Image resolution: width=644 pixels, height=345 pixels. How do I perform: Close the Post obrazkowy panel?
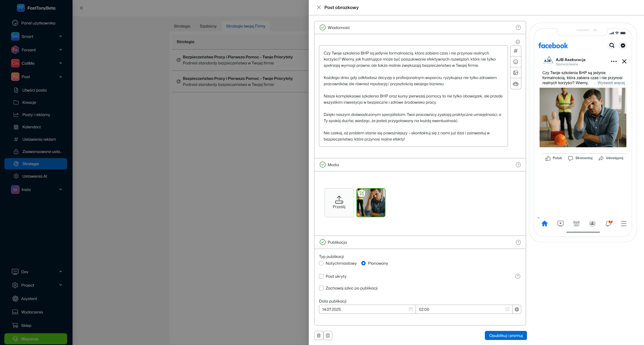click(319, 8)
